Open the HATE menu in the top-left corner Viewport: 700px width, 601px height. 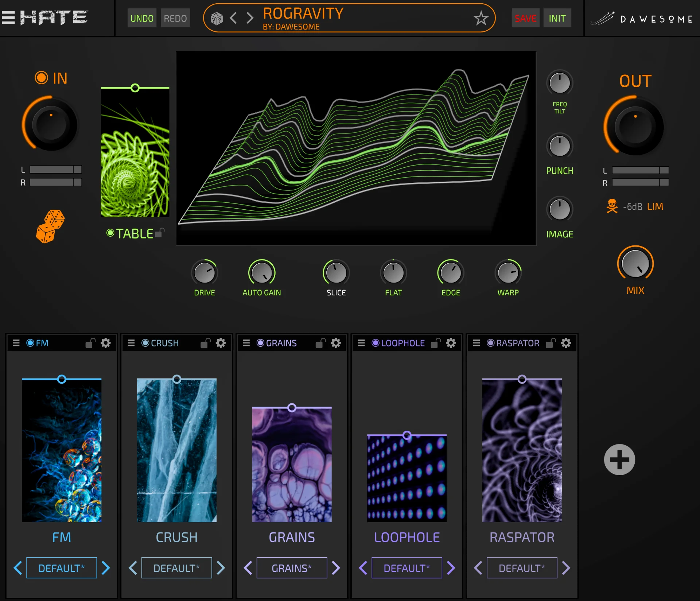click(x=9, y=17)
